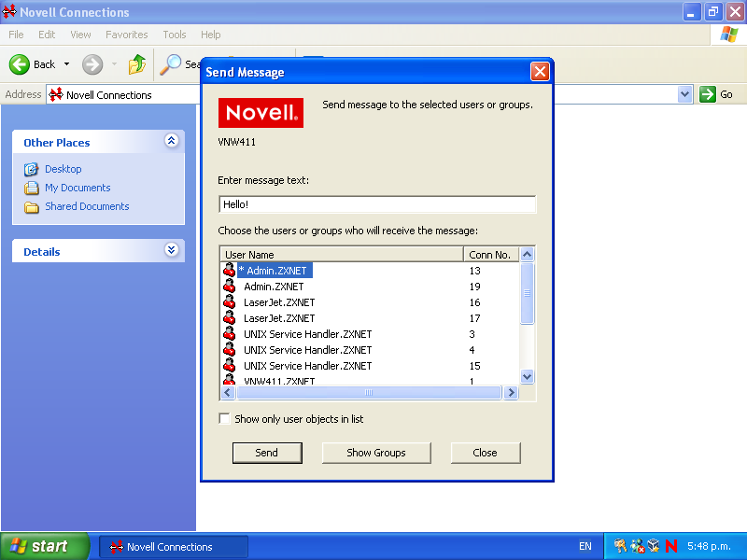Select UNIX Service Handler.ZXNET name with connection 15

(x=308, y=366)
